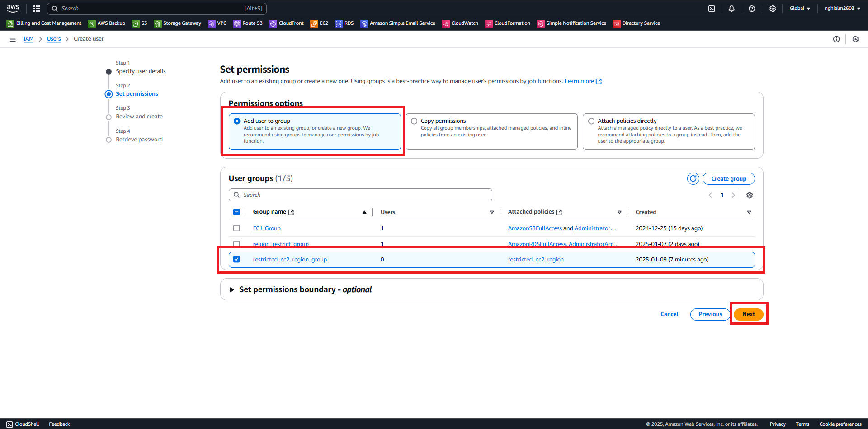Open table preferences gear icon
This screenshot has height=429, width=868.
pos(750,195)
